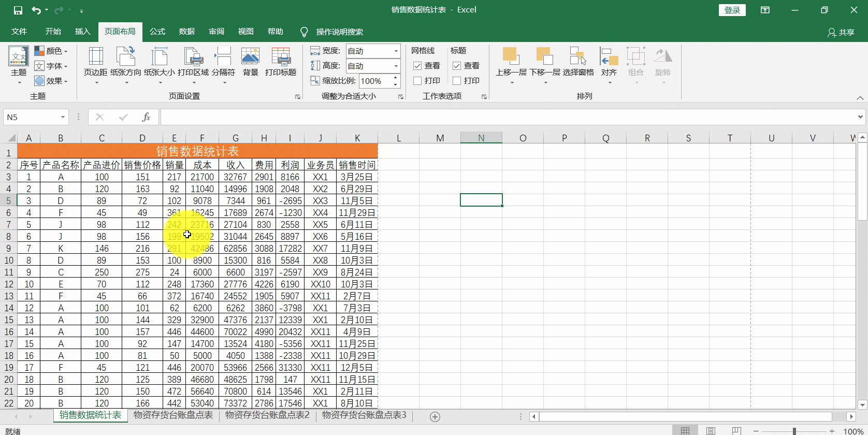Click 上移一层 bring forward icon

pos(511,55)
